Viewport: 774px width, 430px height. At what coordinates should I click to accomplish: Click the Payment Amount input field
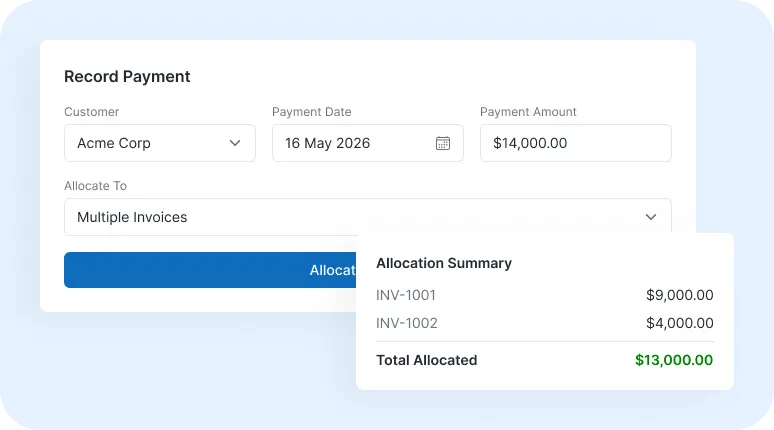point(576,143)
